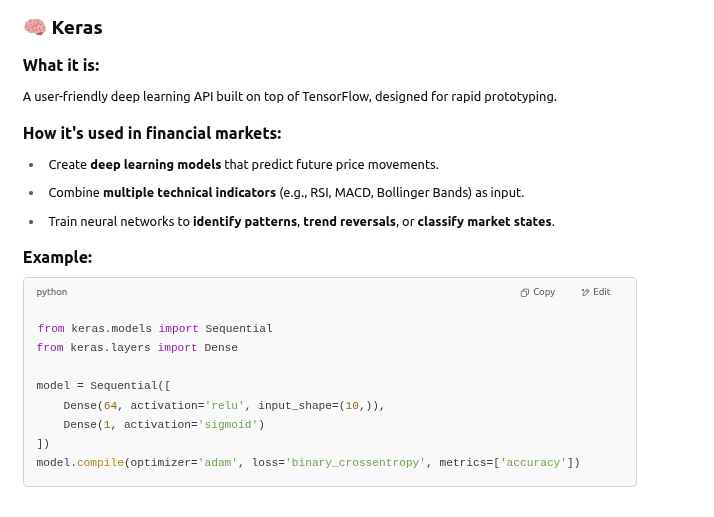Click the bold "classify market states" text
Viewport: 714px width, 517px height.
(x=484, y=221)
